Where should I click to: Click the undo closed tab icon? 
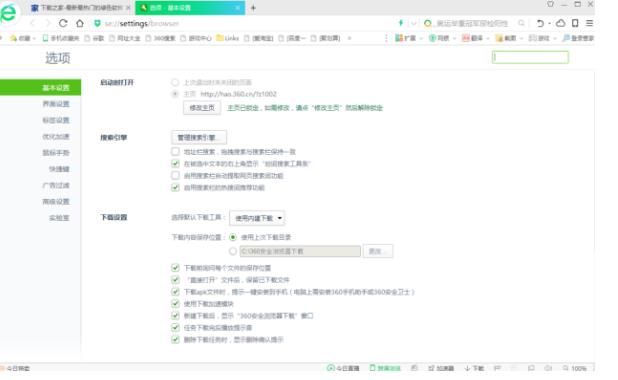540,23
